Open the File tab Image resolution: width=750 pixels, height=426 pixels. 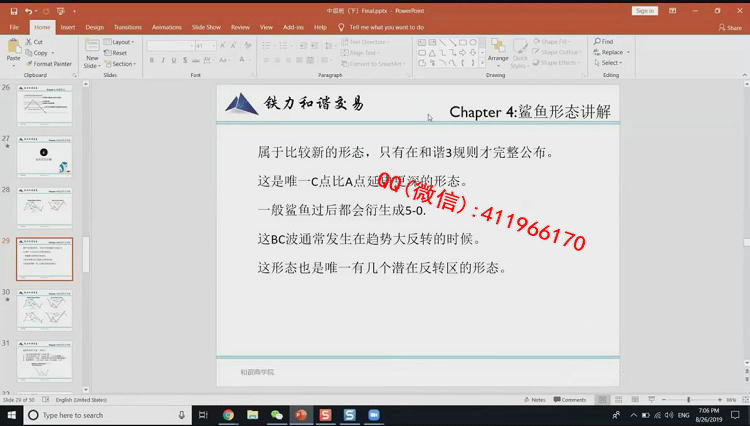pos(14,27)
